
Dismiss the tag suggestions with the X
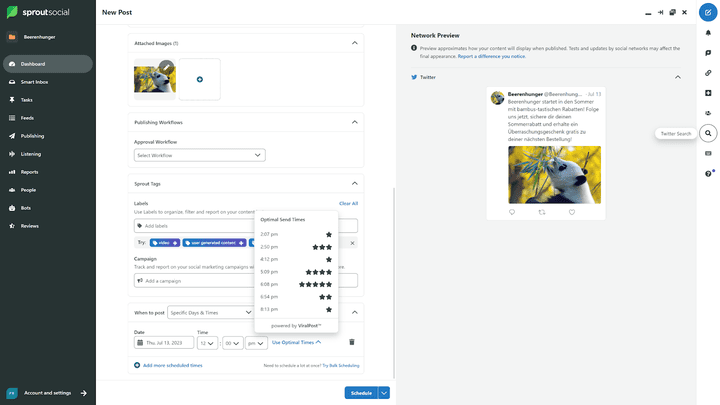[352, 243]
